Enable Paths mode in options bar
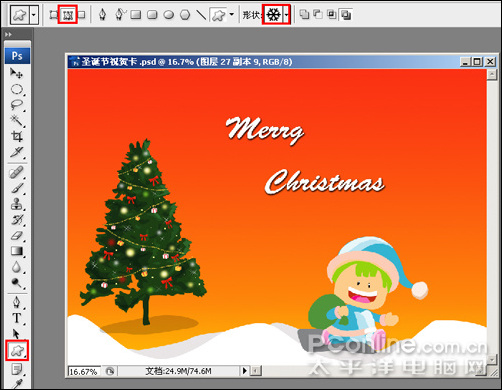502x390 pixels. coord(68,15)
